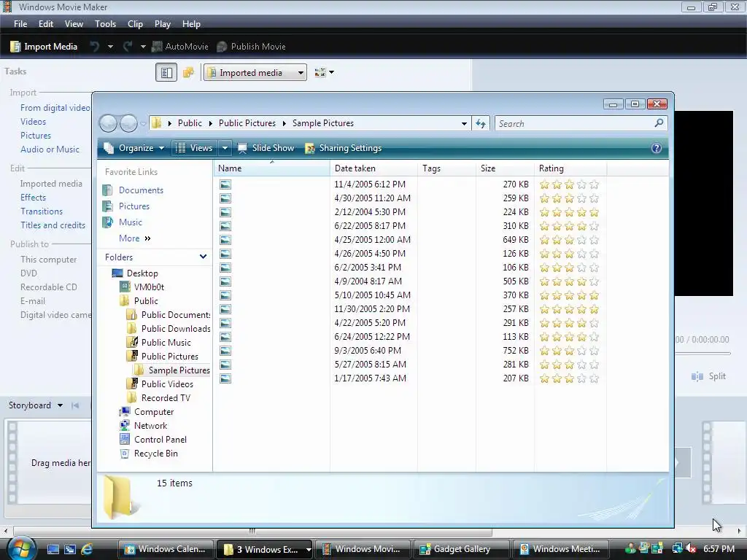
Task: Sort by the Rating column header
Action: pos(570,168)
